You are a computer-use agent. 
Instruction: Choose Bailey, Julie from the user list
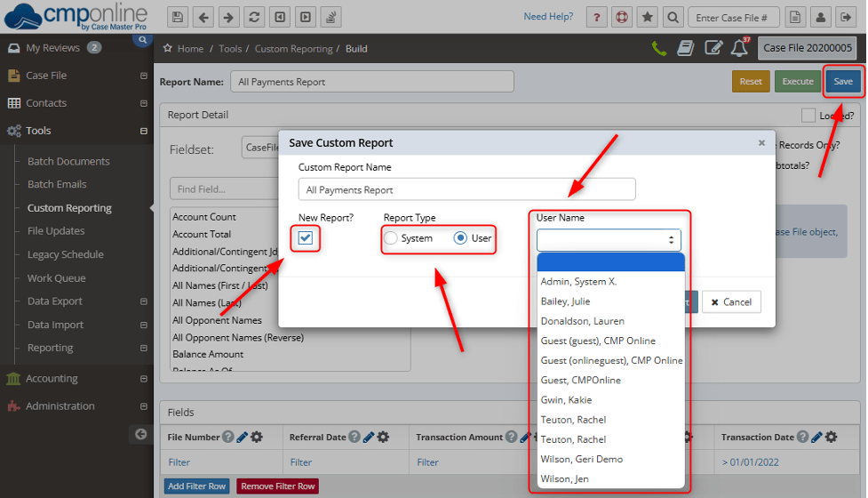coord(611,301)
